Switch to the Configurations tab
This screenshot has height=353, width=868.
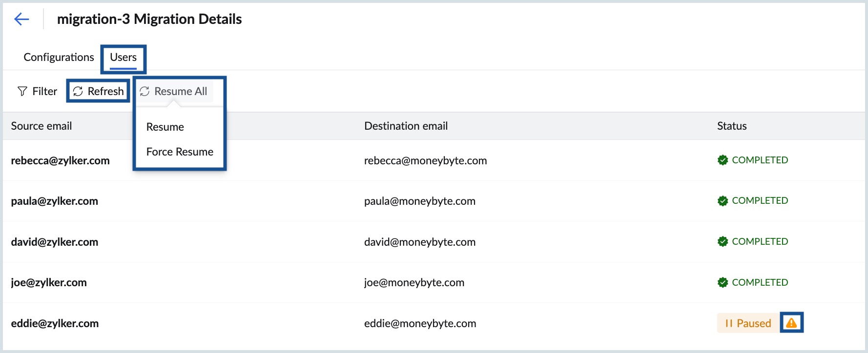pyautogui.click(x=59, y=58)
